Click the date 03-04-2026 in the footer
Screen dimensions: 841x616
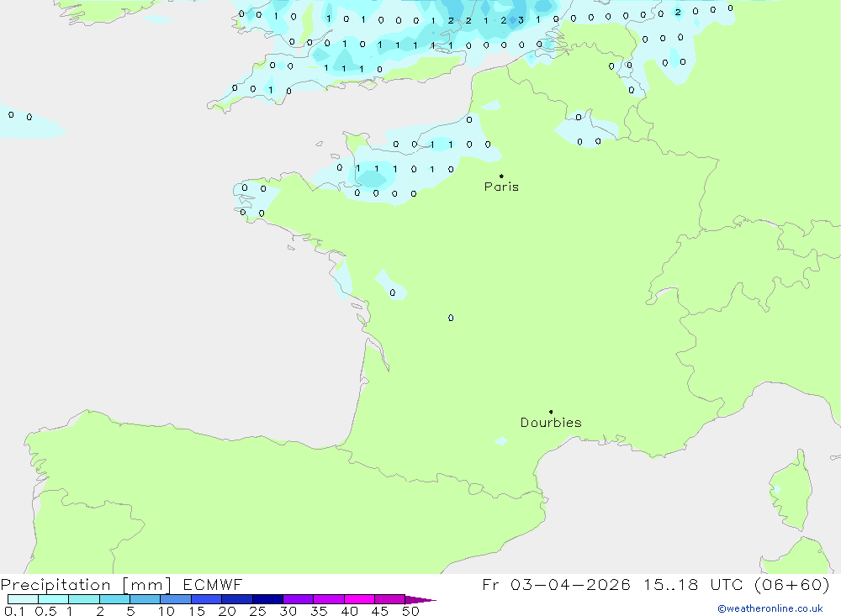570,584
